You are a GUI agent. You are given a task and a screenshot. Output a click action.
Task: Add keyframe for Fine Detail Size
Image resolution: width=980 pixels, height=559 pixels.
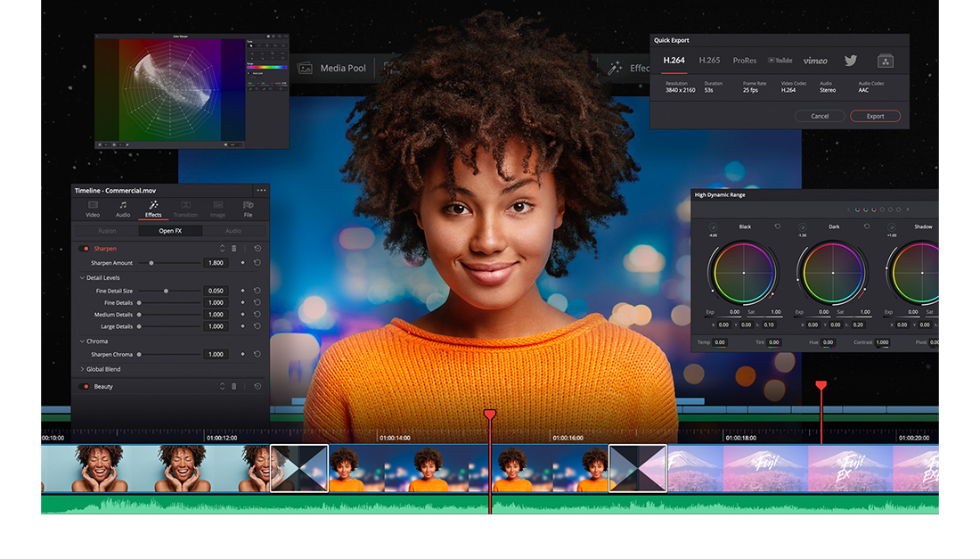pos(243,291)
